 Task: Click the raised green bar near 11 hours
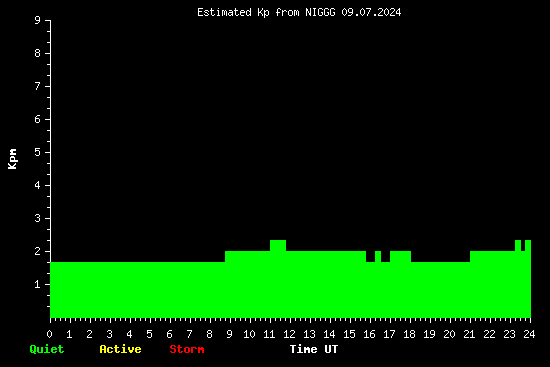[278, 246]
